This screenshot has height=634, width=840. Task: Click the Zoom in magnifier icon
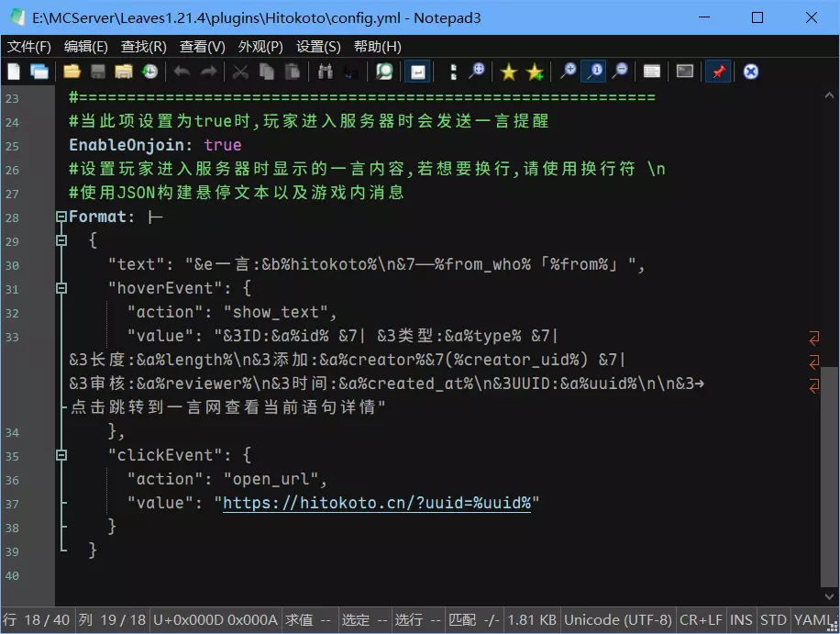(x=569, y=72)
